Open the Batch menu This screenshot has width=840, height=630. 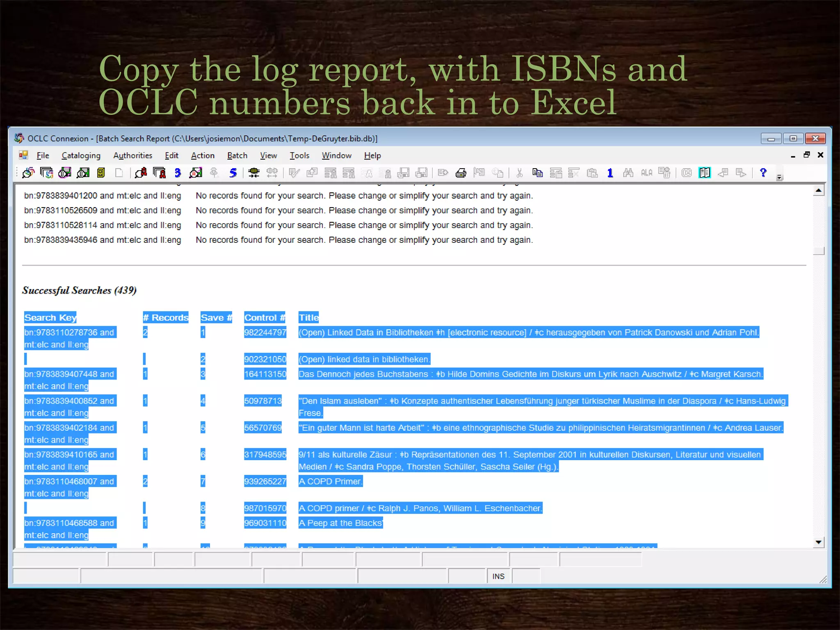click(x=237, y=155)
